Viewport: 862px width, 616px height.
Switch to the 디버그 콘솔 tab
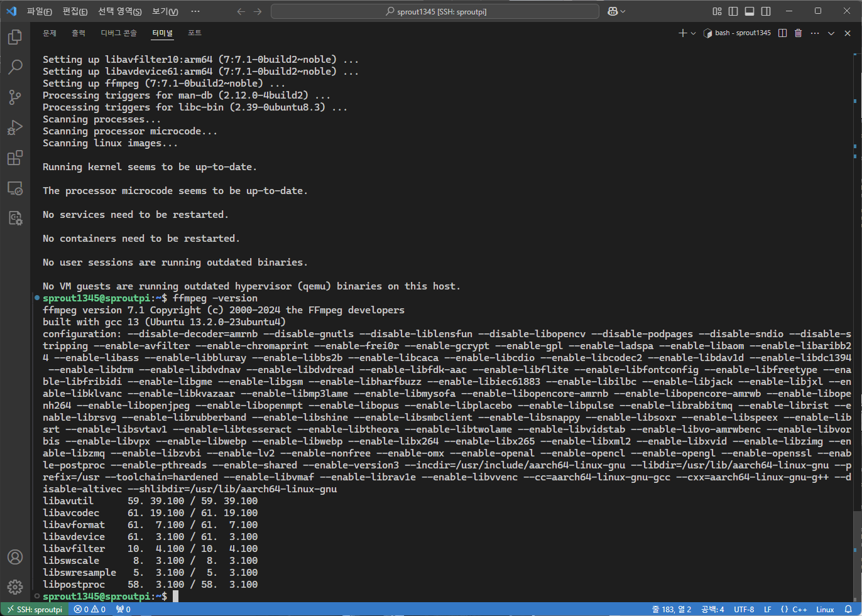point(119,33)
